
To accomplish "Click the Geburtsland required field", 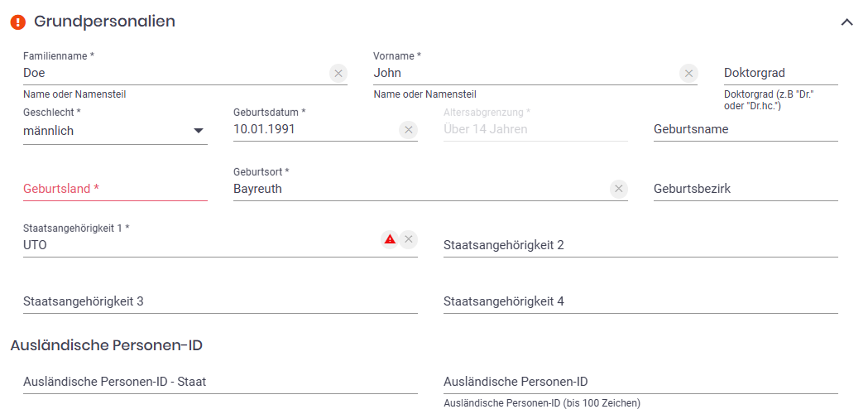I will pos(115,189).
